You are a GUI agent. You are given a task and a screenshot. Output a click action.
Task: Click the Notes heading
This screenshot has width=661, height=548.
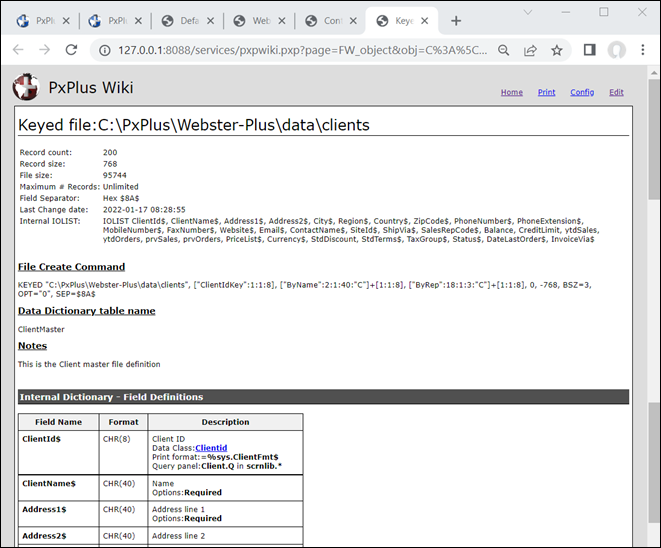pos(32,346)
